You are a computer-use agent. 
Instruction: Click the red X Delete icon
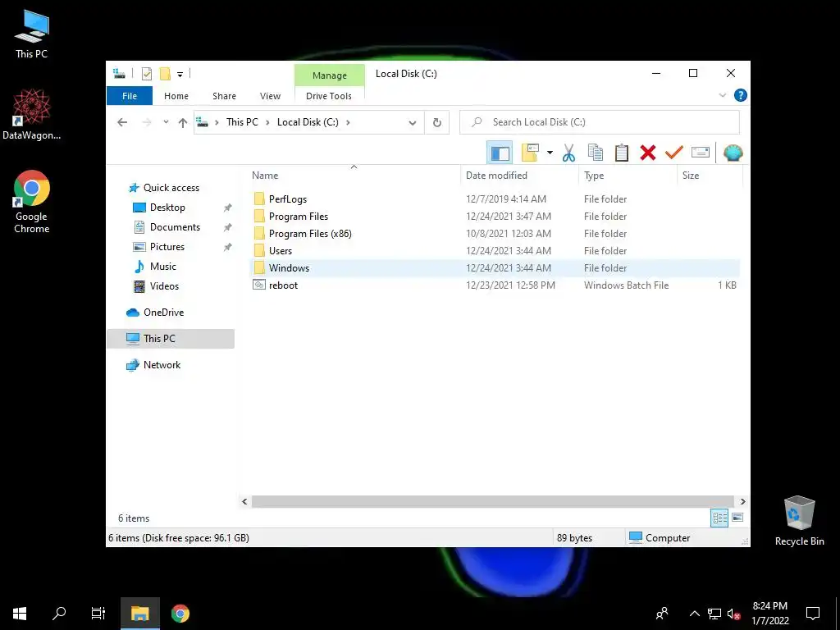(648, 153)
